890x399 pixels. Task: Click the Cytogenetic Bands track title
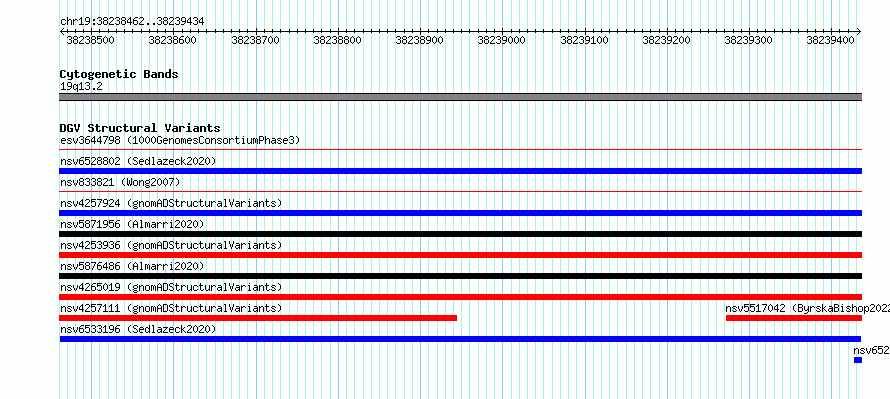(x=119, y=74)
